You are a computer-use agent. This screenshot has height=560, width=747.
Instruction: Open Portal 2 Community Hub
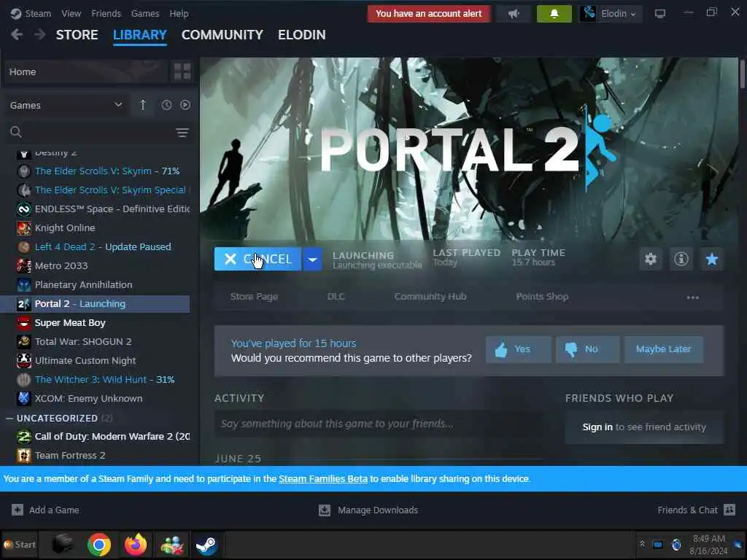point(430,297)
